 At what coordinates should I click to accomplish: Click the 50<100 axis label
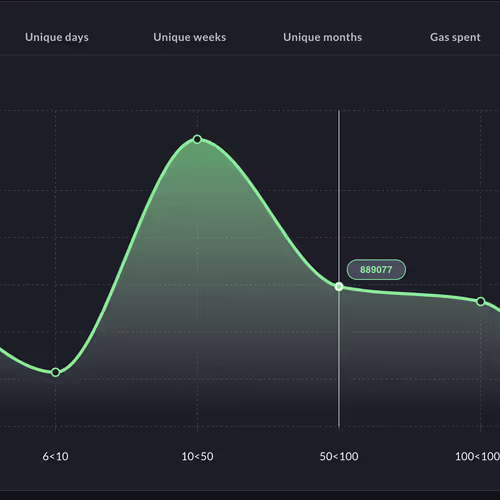[x=339, y=456]
